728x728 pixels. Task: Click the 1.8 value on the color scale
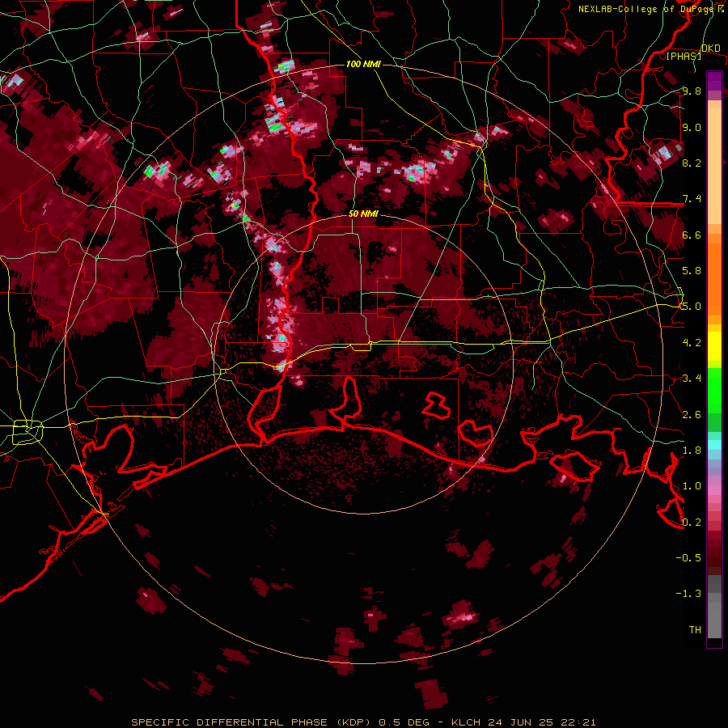click(692, 451)
